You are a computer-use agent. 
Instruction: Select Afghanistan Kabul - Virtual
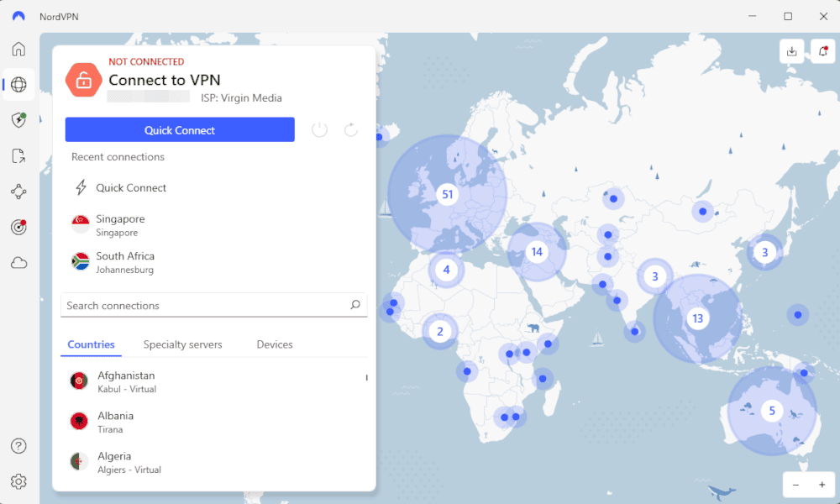point(214,382)
